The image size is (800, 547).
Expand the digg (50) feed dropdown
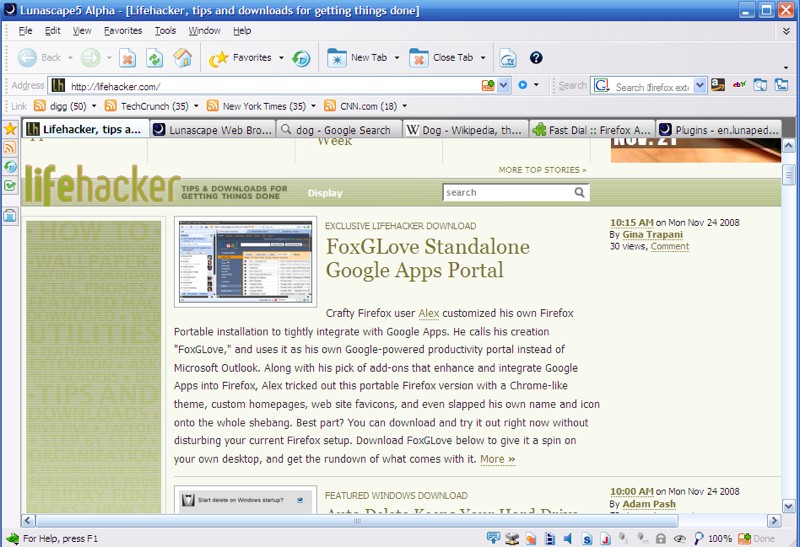94,106
